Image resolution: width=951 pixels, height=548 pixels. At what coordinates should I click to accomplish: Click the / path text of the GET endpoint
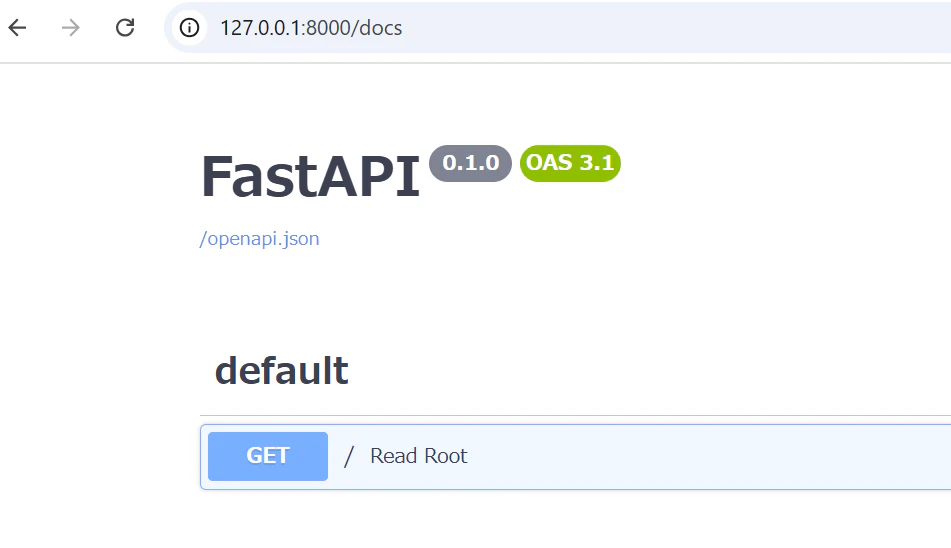click(349, 456)
